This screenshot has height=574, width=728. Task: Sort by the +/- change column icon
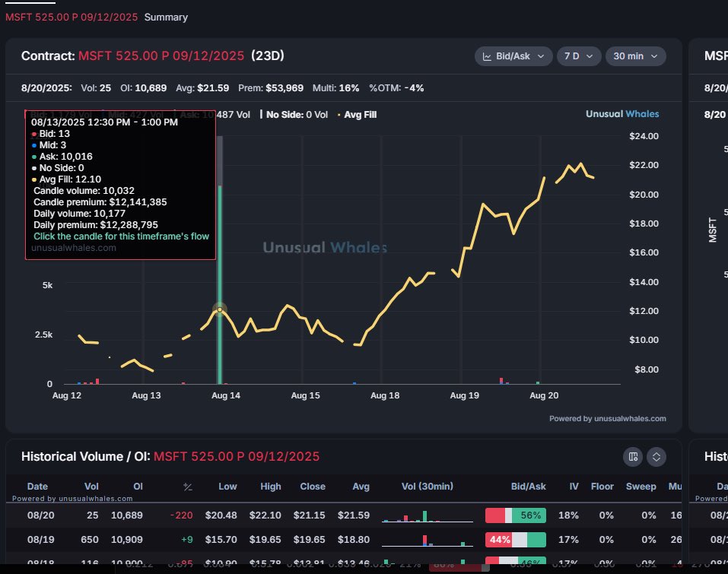coord(188,487)
